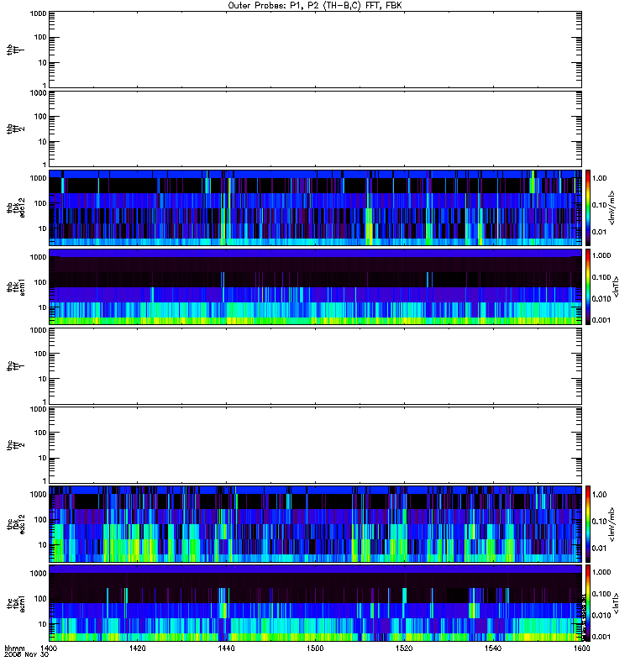Click the color bar beside thb fbk scm1 panel
The height and width of the screenshot is (672, 630).
(x=588, y=286)
